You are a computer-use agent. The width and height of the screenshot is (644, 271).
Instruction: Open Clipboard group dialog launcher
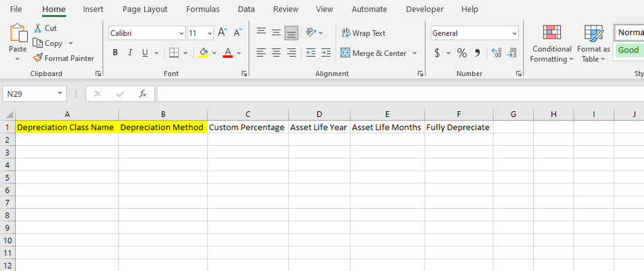98,74
